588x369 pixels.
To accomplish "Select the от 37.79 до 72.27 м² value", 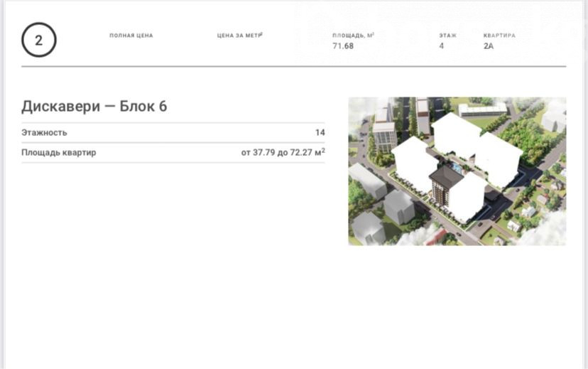I will [x=283, y=152].
